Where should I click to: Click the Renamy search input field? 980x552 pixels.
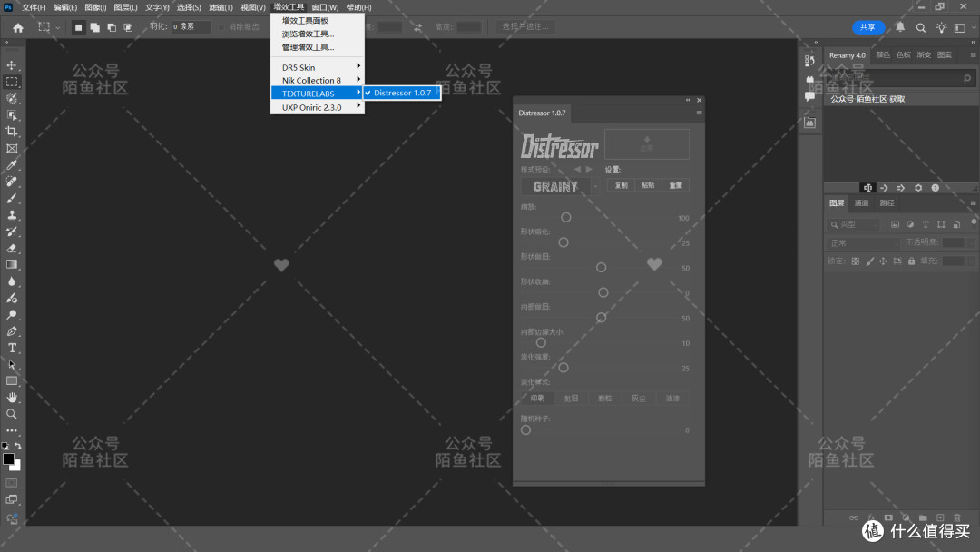[x=901, y=78]
